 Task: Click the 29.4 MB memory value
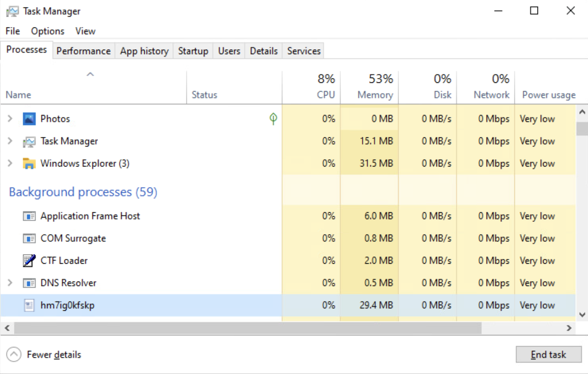pos(376,305)
